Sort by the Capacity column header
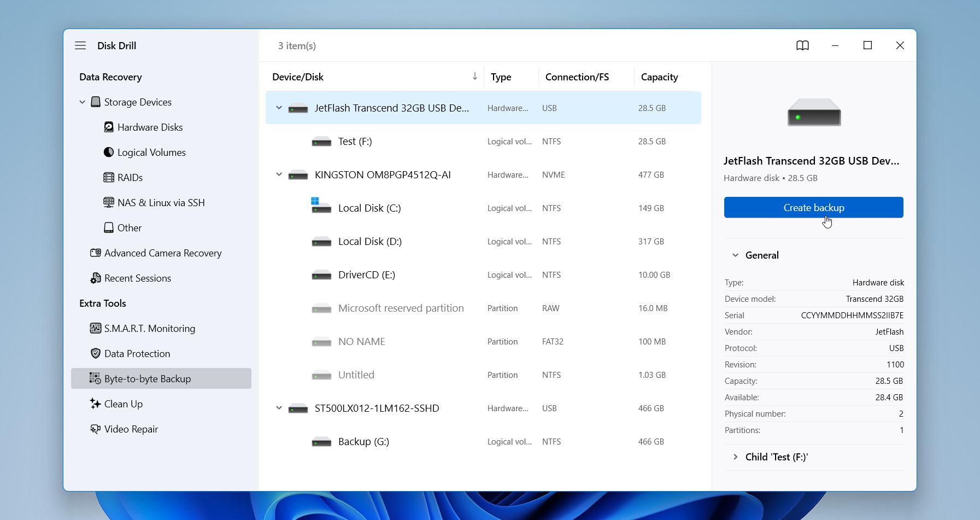The image size is (980, 520). (659, 77)
